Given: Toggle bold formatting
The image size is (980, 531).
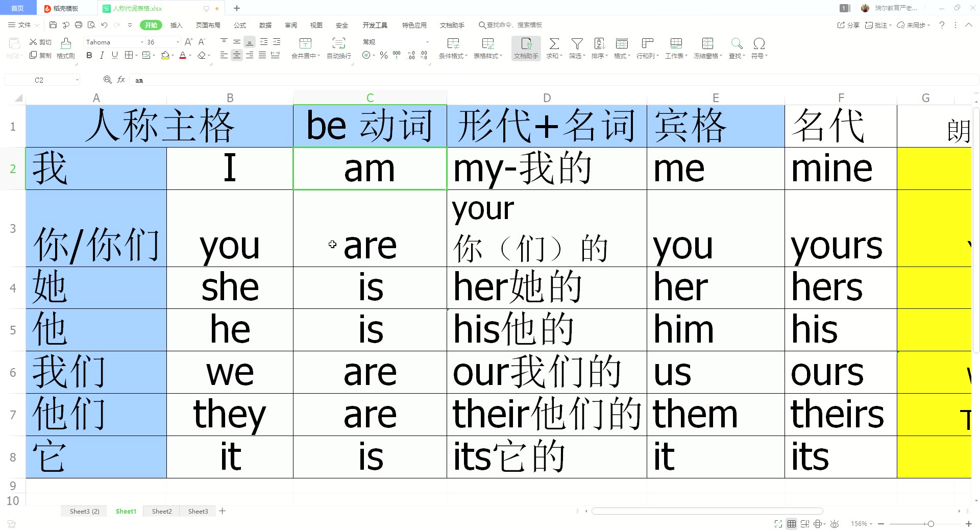Looking at the screenshot, I should 89,55.
